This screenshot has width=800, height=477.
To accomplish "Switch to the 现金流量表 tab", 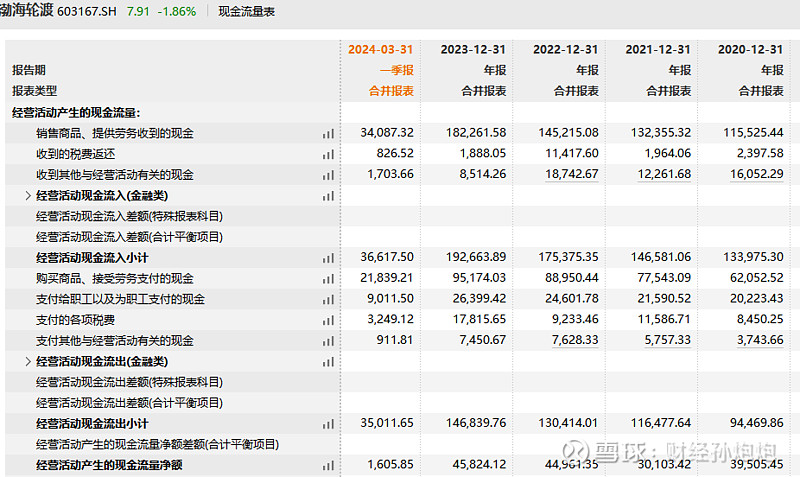I will point(246,12).
